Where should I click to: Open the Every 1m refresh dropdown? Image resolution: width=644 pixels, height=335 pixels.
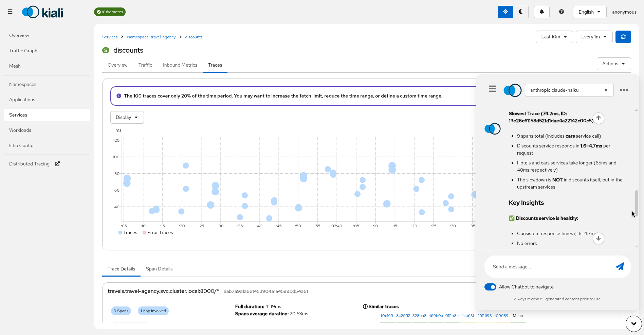coord(594,37)
